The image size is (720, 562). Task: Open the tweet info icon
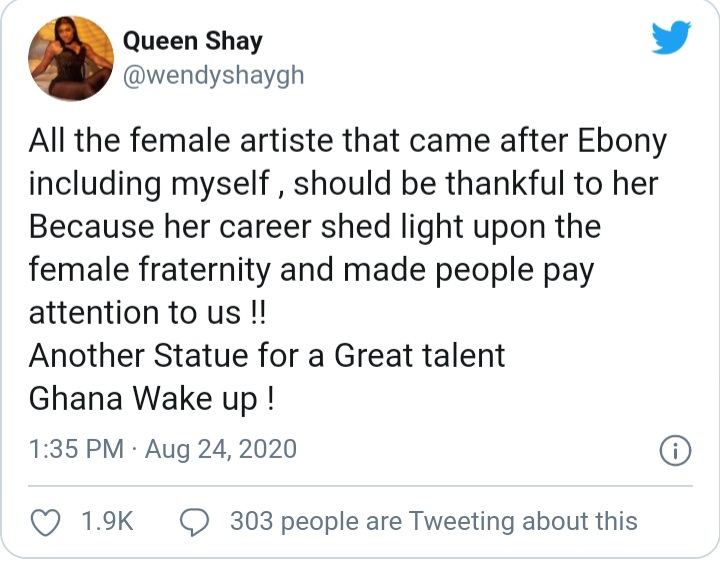676,450
